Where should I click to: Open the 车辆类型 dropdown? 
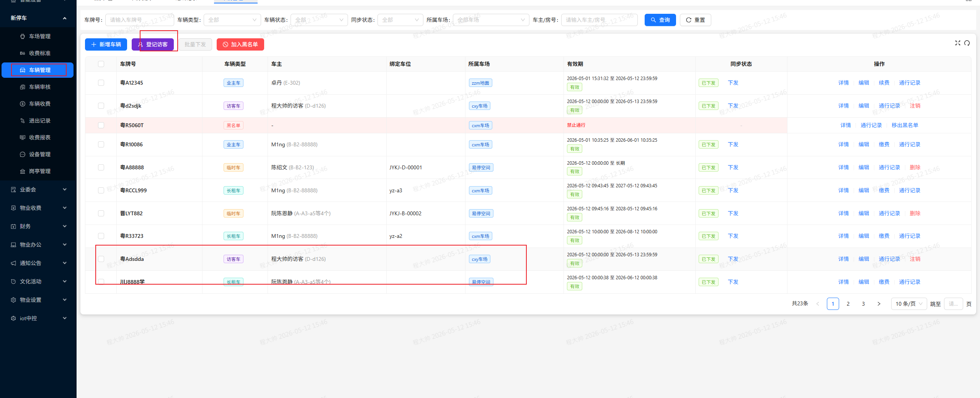[x=232, y=20]
